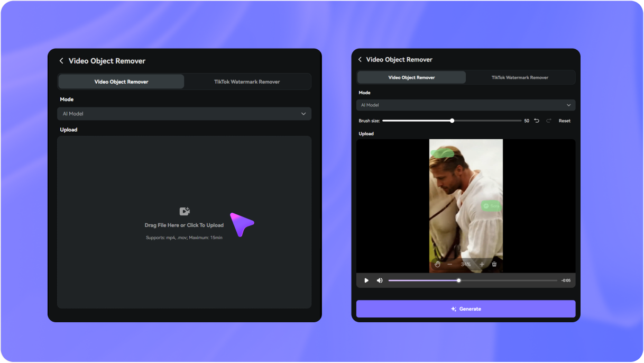Image resolution: width=644 pixels, height=363 pixels.
Task: Click Drag File Here or Click To Upload
Action: point(184,225)
